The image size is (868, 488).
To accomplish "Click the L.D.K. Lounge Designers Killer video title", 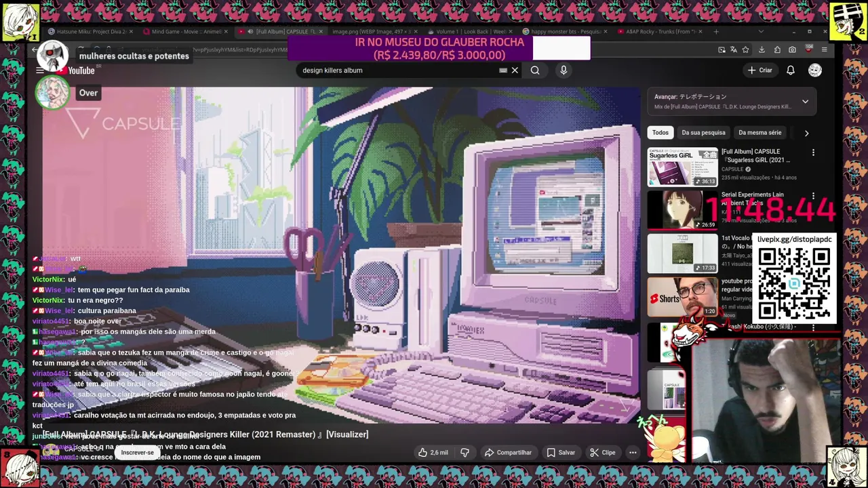I will tap(205, 434).
